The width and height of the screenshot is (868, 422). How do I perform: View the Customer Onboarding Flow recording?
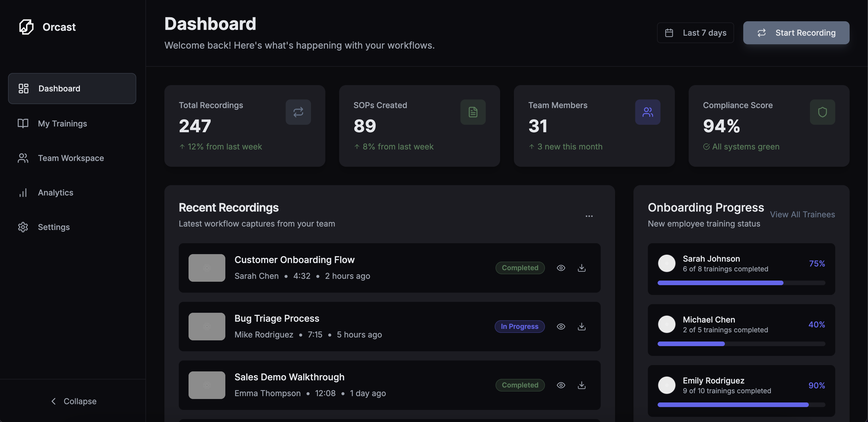coord(561,268)
